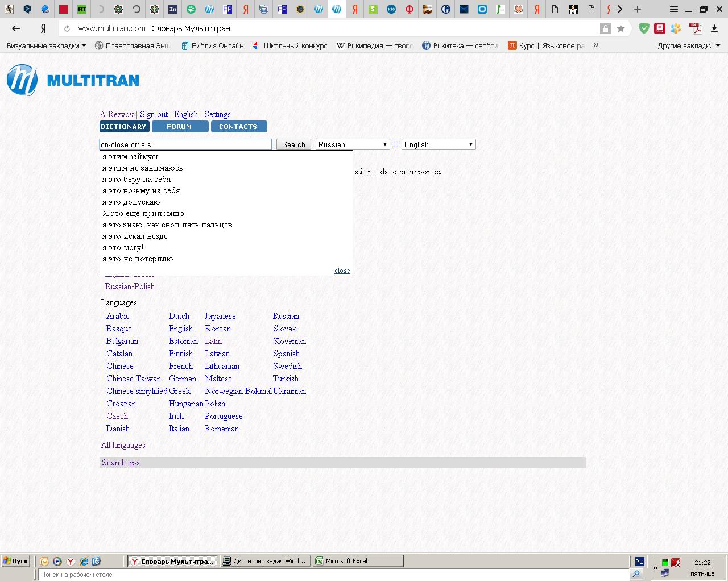Open browser downloads arrow

coord(715,28)
